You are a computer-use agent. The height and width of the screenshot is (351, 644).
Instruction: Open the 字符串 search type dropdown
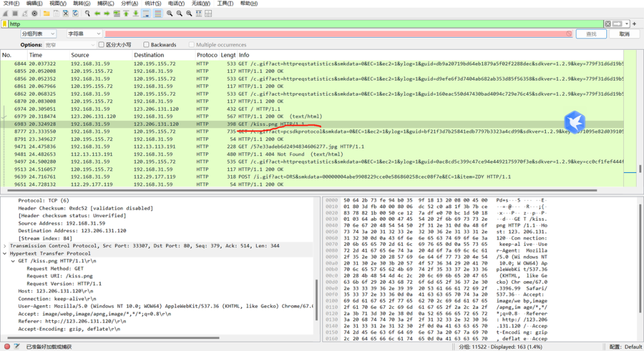coord(84,34)
